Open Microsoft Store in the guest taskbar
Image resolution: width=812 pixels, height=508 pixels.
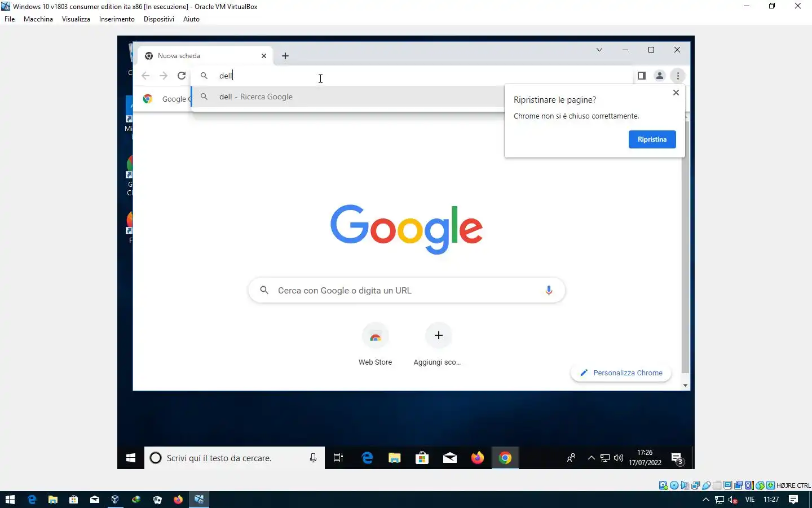422,458
